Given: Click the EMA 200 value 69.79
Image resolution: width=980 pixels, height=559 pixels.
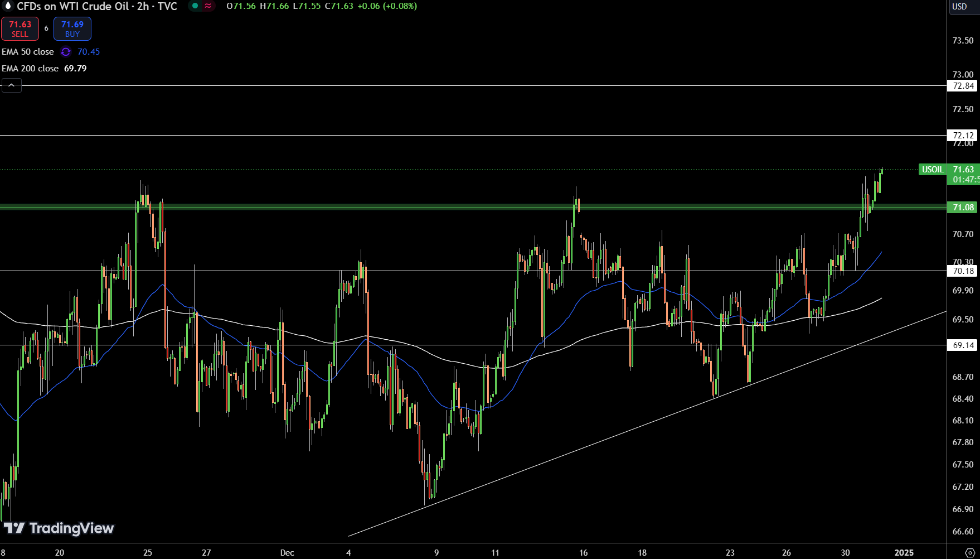Looking at the screenshot, I should click(x=75, y=69).
